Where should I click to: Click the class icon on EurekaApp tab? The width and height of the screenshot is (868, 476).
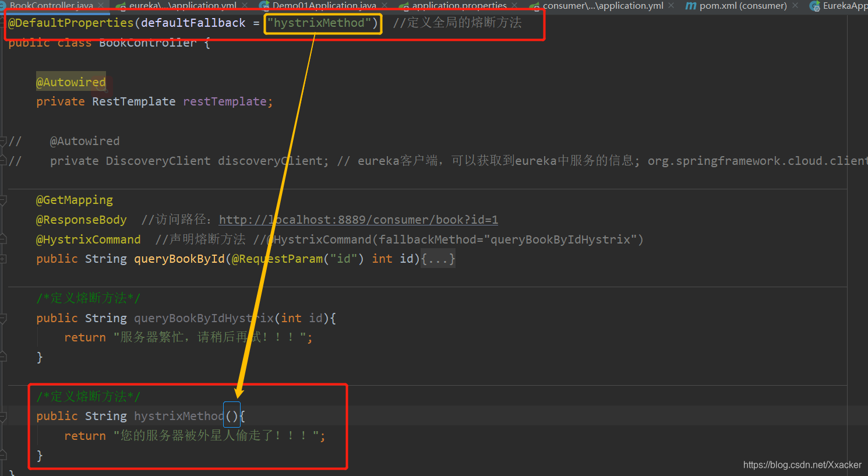(x=814, y=6)
